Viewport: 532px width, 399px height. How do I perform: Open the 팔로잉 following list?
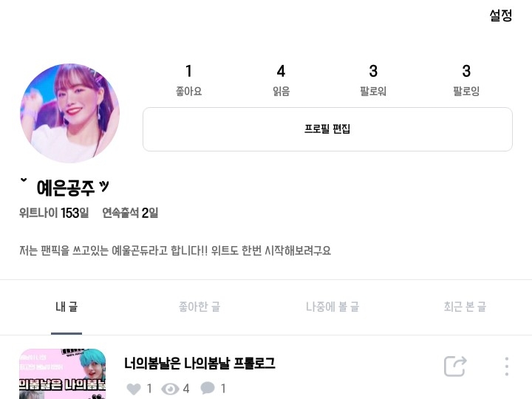coord(466,81)
